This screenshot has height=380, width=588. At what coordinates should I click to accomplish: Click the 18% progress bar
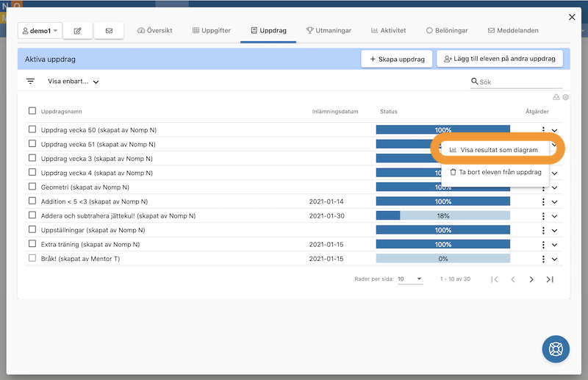(x=443, y=215)
